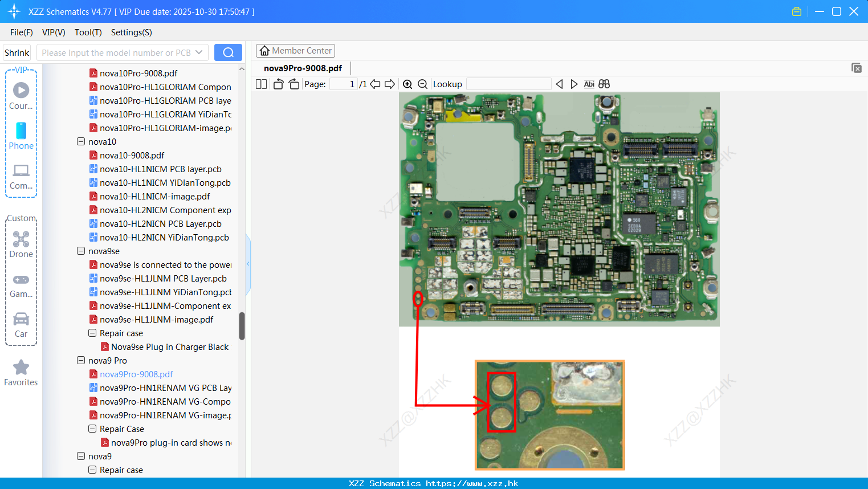Screen dimensions: 868x489
Task: Click the Lookup text field
Action: coord(509,84)
